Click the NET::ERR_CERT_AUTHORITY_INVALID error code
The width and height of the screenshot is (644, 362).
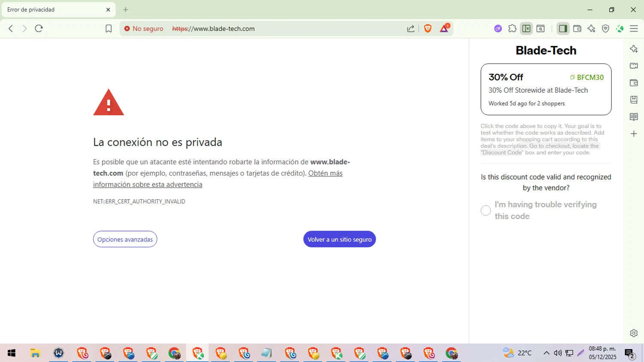tap(139, 201)
